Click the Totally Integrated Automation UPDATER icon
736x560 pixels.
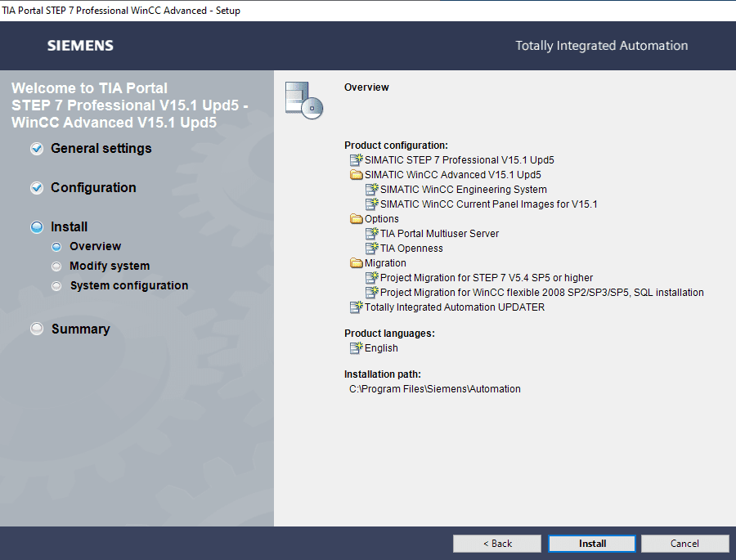pyautogui.click(x=357, y=307)
